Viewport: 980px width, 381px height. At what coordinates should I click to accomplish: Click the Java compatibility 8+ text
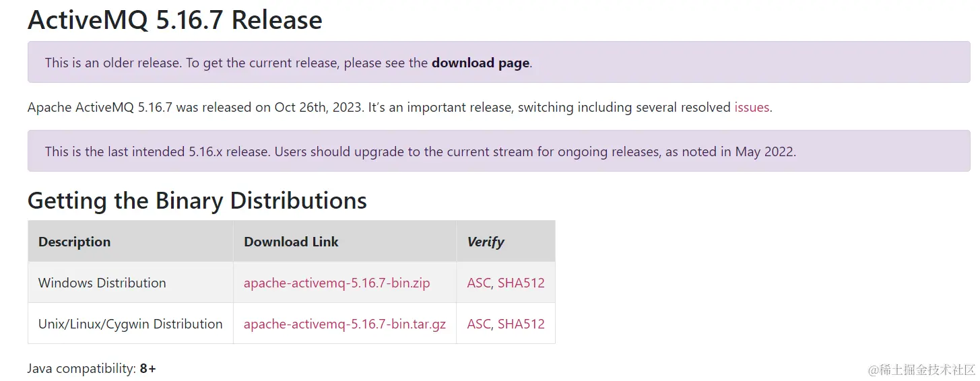coord(92,368)
